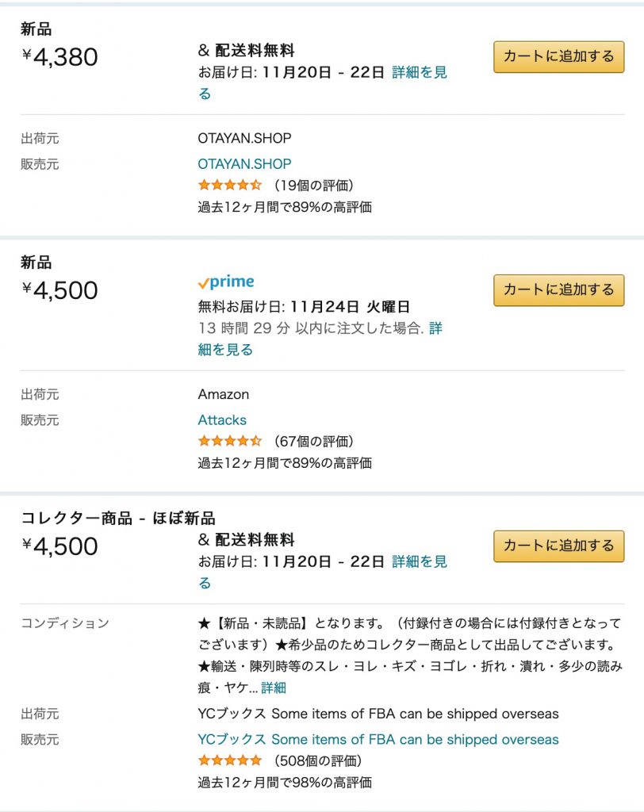Click the 67個の評価 review count
The image size is (644, 812).
pyautogui.click(x=314, y=442)
